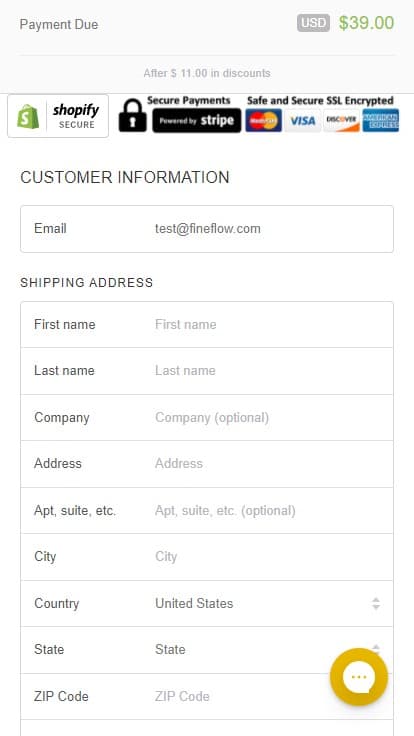Viewport: 414px width, 736px height.
Task: Click the Shopify Secure badge
Action: 58,116
